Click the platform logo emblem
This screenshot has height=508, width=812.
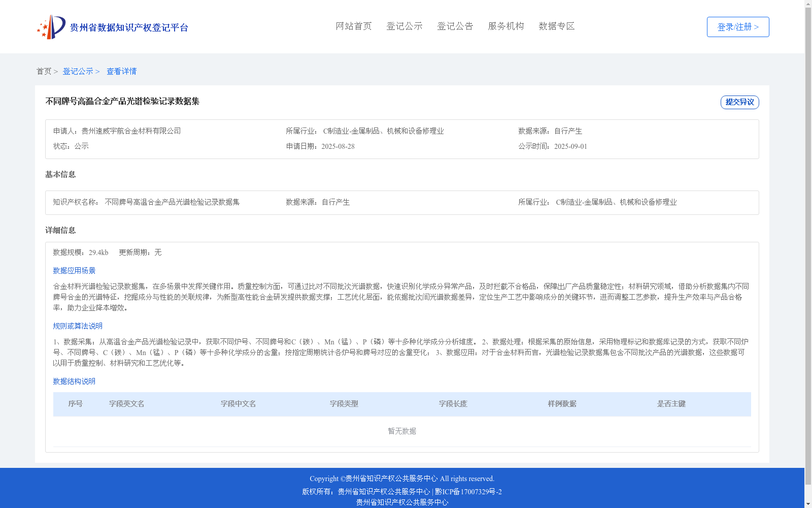pyautogui.click(x=51, y=27)
